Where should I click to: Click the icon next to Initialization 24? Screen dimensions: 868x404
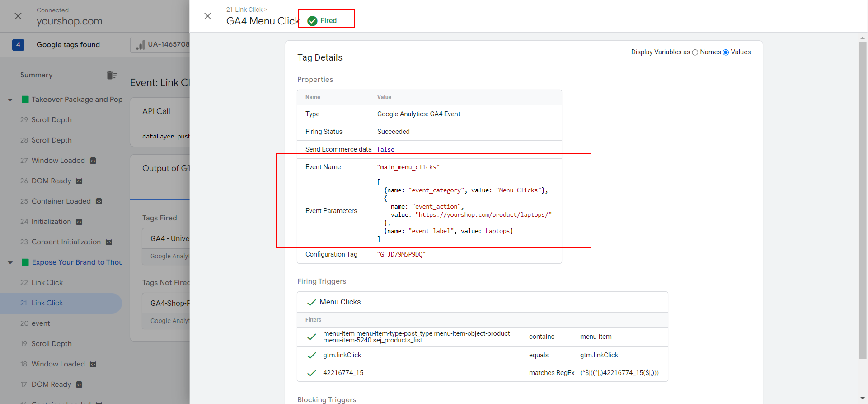(x=79, y=222)
